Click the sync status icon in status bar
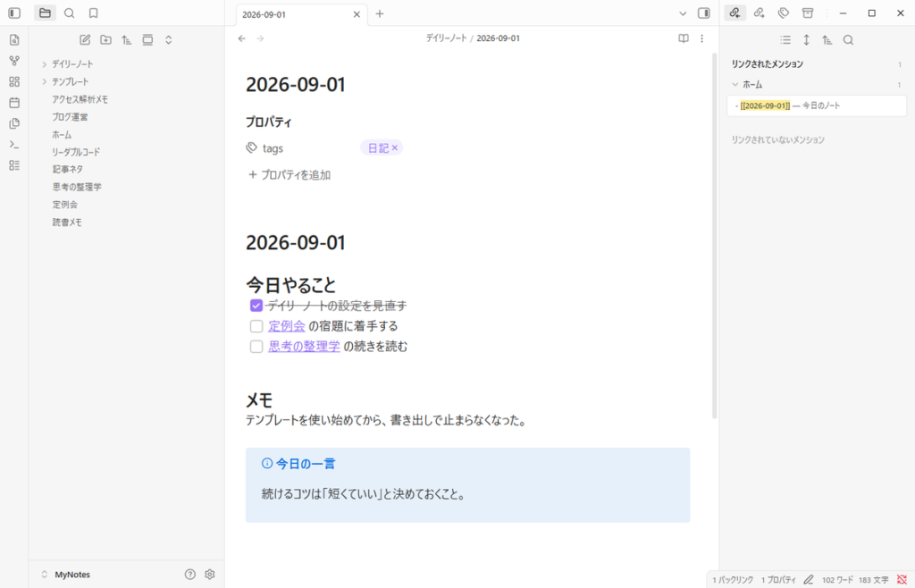Image resolution: width=915 pixels, height=588 pixels. [x=902, y=579]
